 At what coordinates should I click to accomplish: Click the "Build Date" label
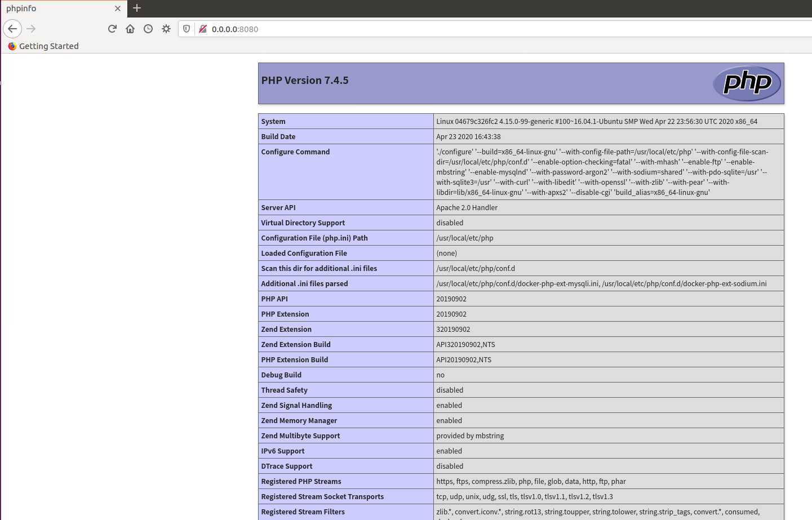click(x=278, y=137)
